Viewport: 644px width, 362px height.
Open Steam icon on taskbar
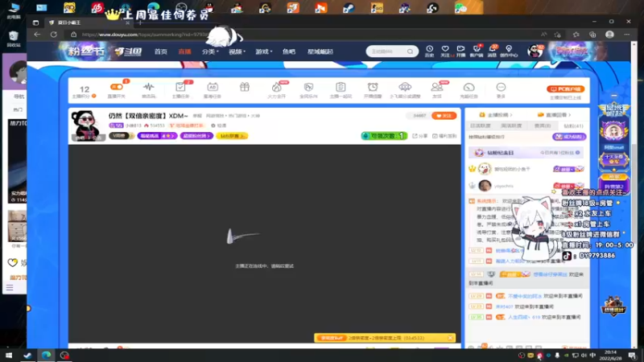point(27,356)
